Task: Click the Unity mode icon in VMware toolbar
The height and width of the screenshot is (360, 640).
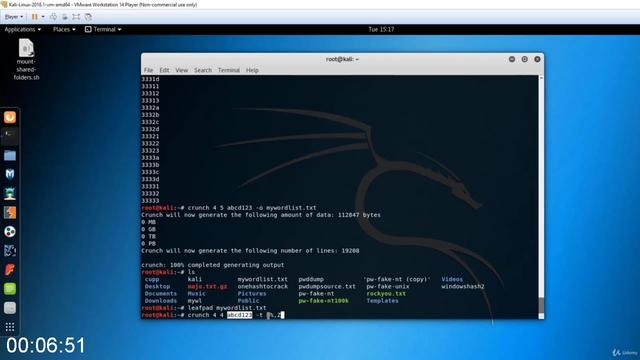Action: click(x=88, y=17)
